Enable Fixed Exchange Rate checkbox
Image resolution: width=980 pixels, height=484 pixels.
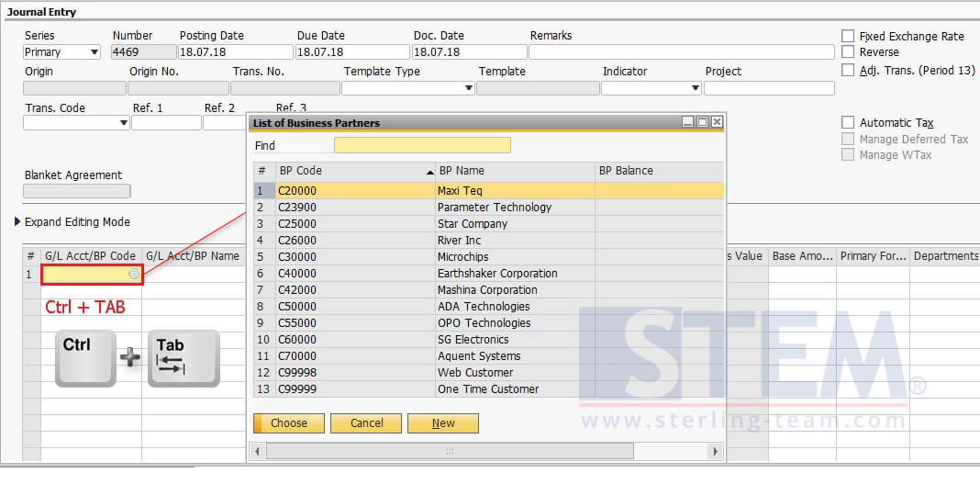pyautogui.click(x=848, y=36)
